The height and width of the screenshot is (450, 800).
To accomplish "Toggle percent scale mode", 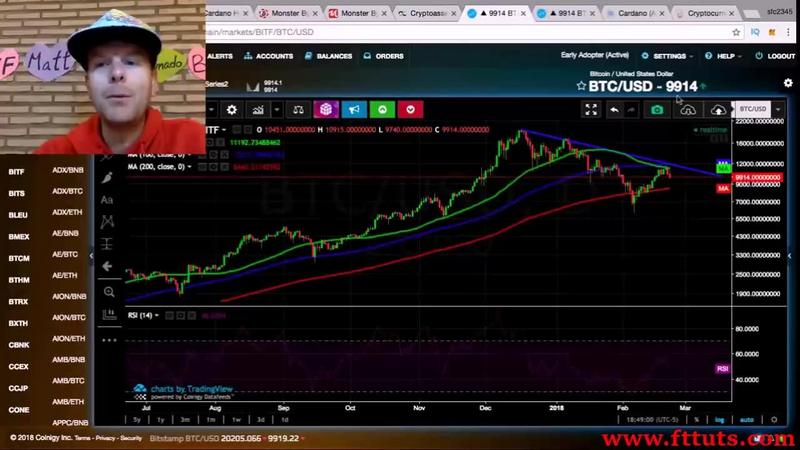I will coord(696,419).
